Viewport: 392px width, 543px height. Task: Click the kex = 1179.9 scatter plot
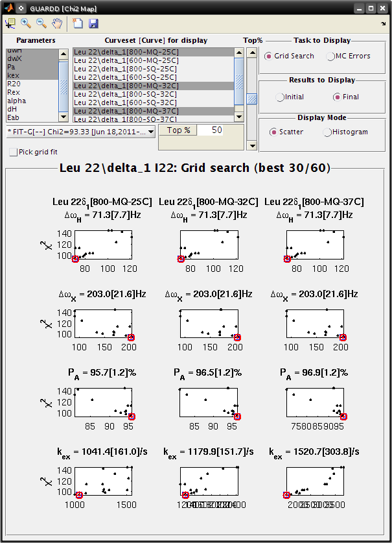(209, 481)
